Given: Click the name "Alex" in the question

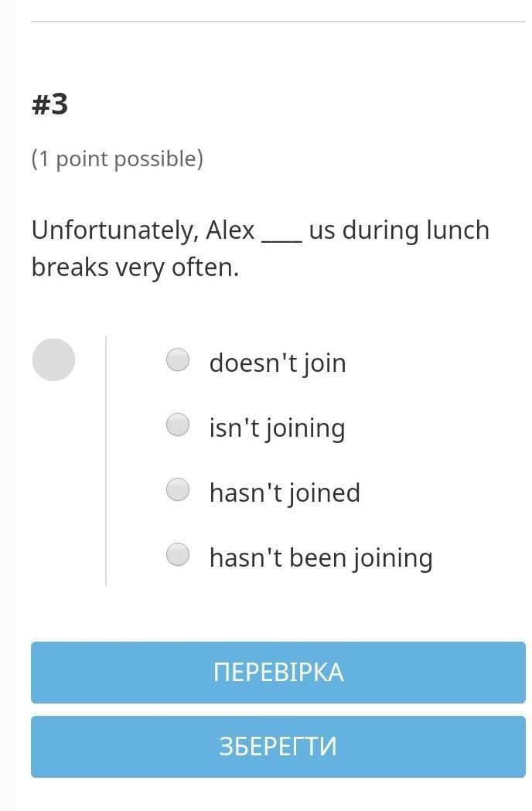Looking at the screenshot, I should pyautogui.click(x=230, y=230).
